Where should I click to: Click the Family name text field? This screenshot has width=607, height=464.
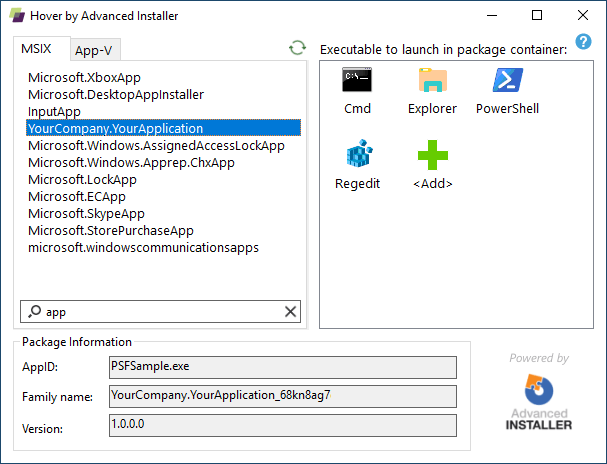(x=283, y=396)
